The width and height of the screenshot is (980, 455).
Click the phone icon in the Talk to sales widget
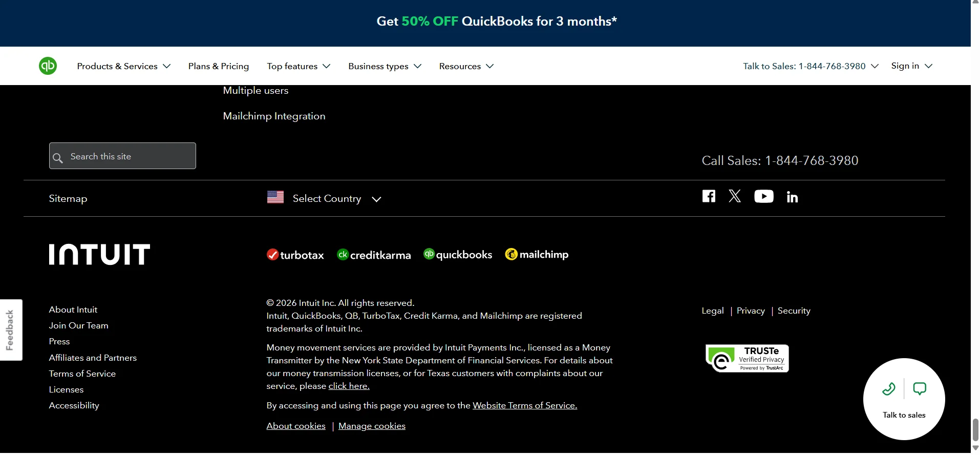[889, 389]
